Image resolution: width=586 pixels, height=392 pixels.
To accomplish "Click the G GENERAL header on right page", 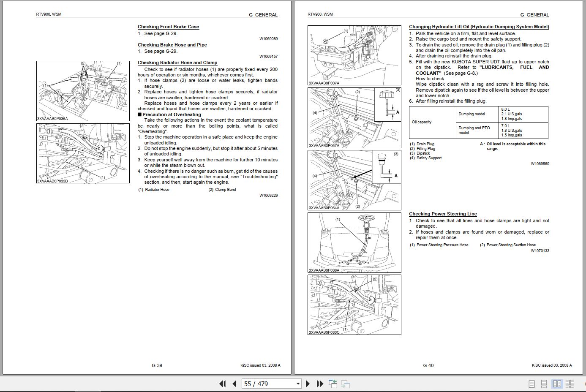I will point(534,15).
